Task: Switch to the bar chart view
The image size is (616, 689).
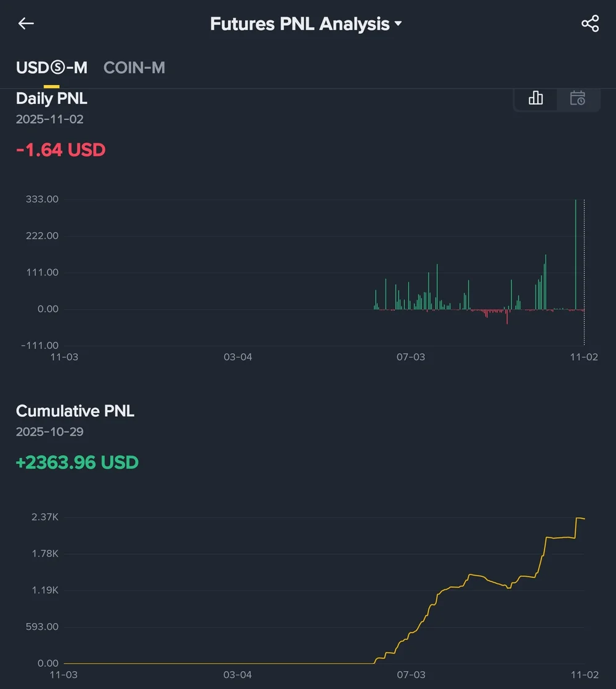Action: tap(536, 98)
